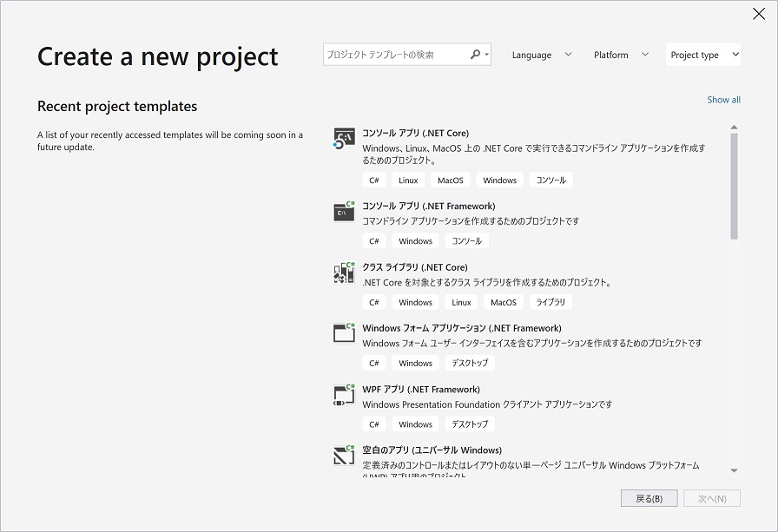Click the 戻る(B) back button

coord(649,498)
